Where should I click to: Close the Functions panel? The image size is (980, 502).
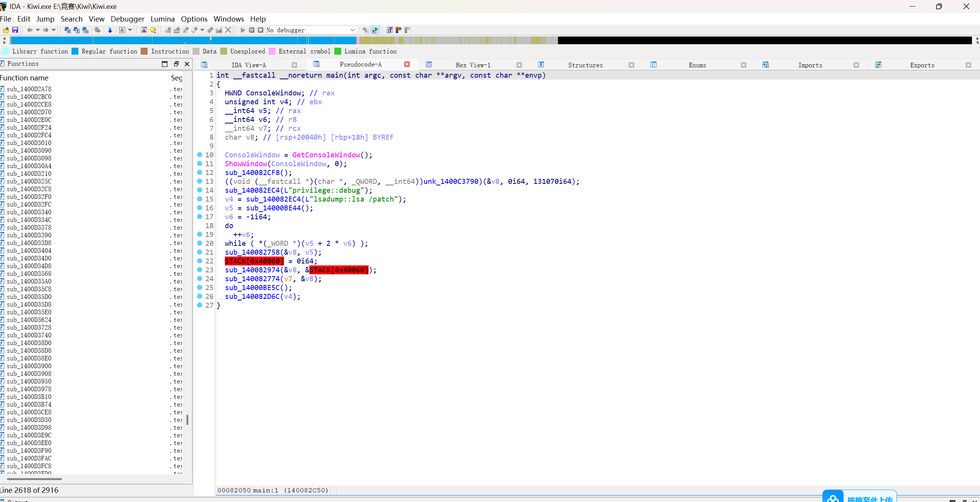(187, 64)
